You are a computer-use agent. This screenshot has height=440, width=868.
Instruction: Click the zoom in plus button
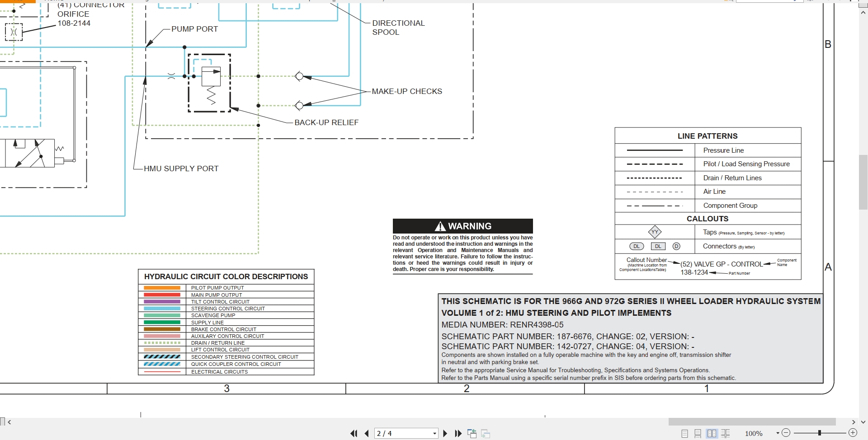[853, 433]
